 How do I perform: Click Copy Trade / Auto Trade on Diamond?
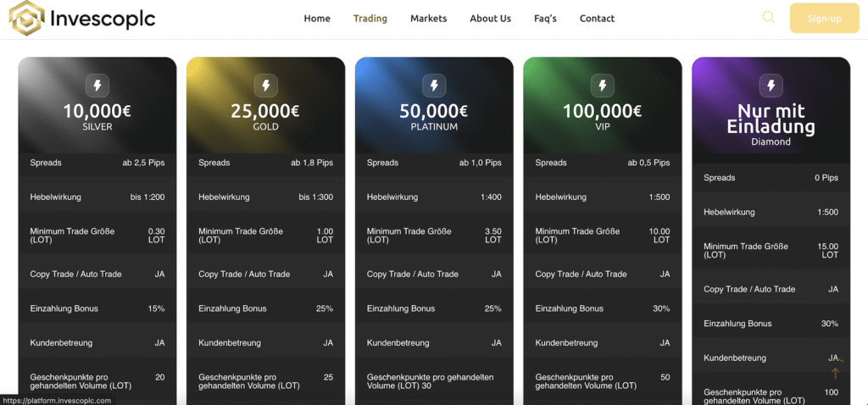click(x=749, y=289)
